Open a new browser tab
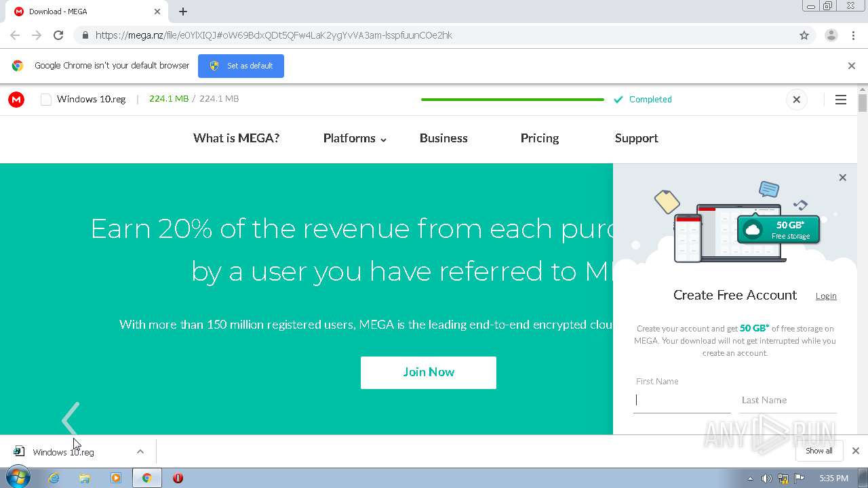Screen dimensions: 868x488 183,12
